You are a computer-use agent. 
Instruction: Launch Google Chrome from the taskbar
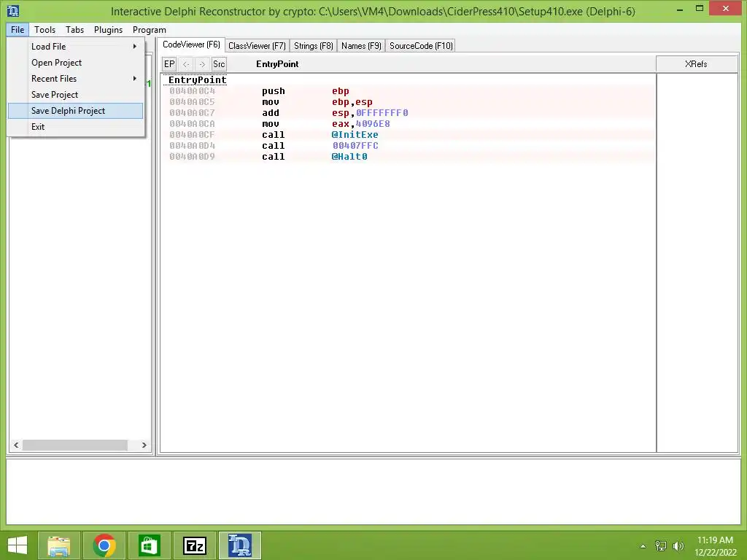pyautogui.click(x=104, y=545)
